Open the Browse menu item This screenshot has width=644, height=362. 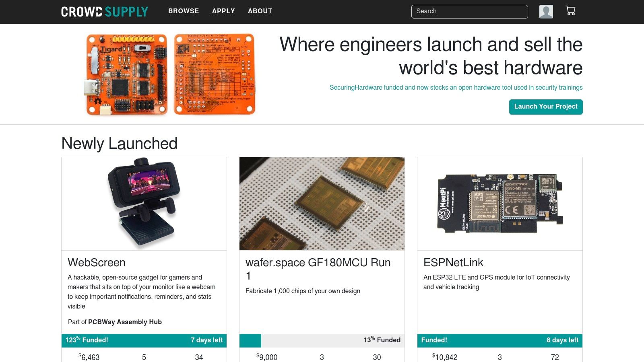(x=184, y=11)
